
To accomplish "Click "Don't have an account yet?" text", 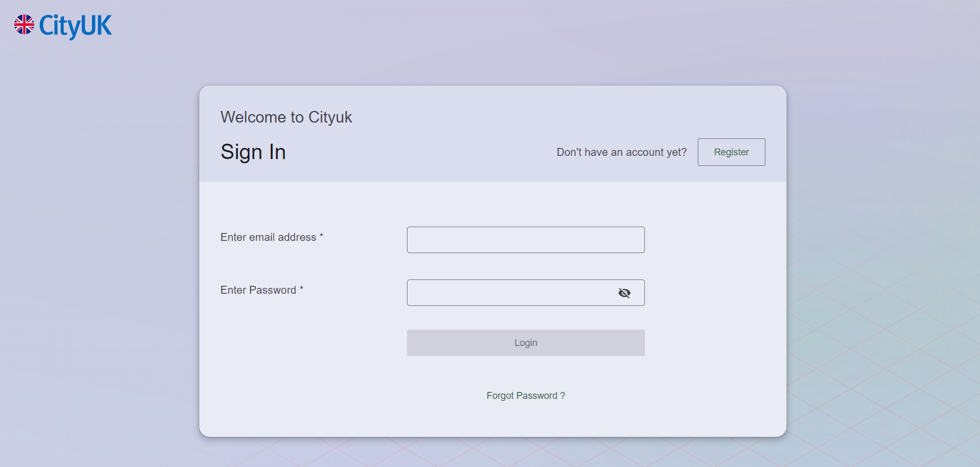I will (x=622, y=152).
